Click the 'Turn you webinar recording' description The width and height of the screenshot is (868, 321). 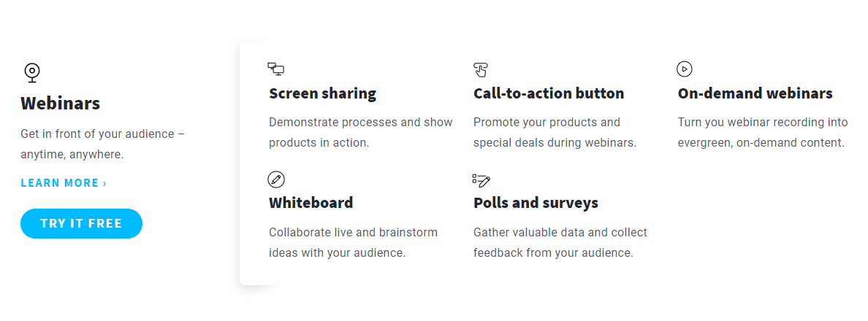coord(763,132)
